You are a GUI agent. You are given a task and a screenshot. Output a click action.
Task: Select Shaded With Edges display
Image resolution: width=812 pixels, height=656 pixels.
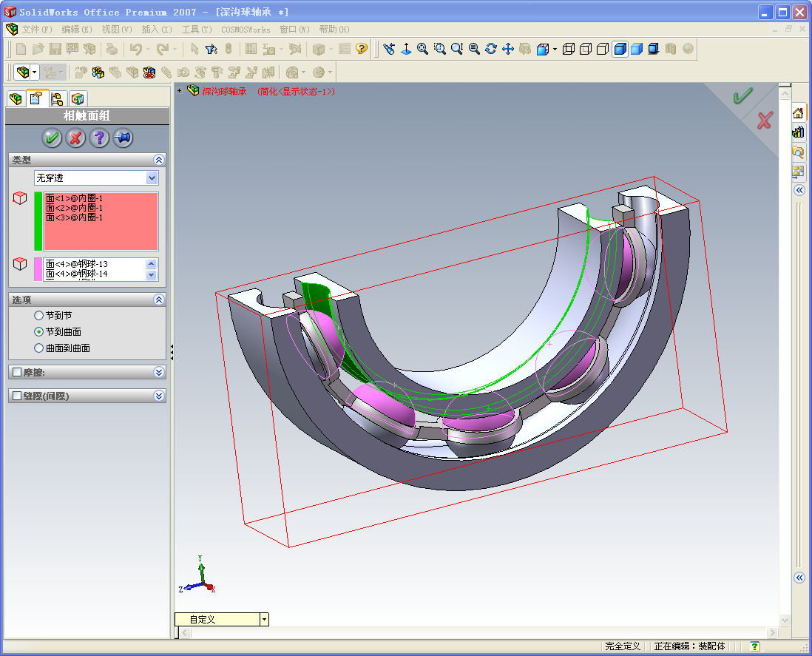coord(620,50)
